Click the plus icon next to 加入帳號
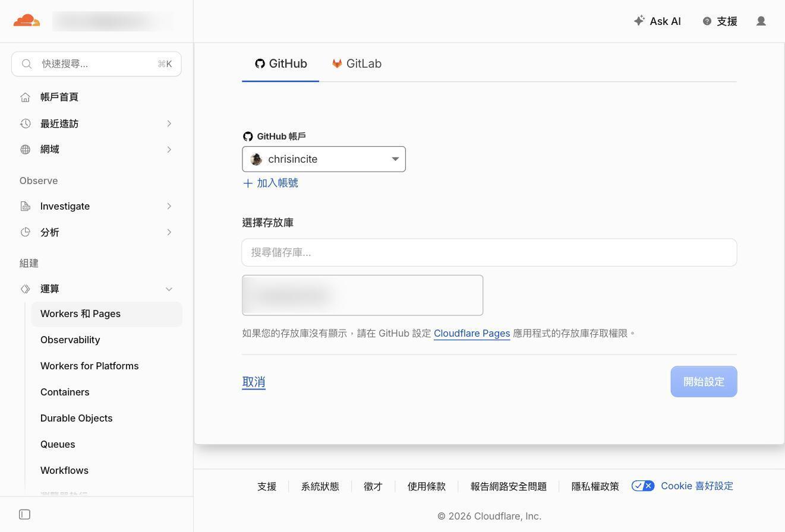The width and height of the screenshot is (785, 532). (248, 183)
